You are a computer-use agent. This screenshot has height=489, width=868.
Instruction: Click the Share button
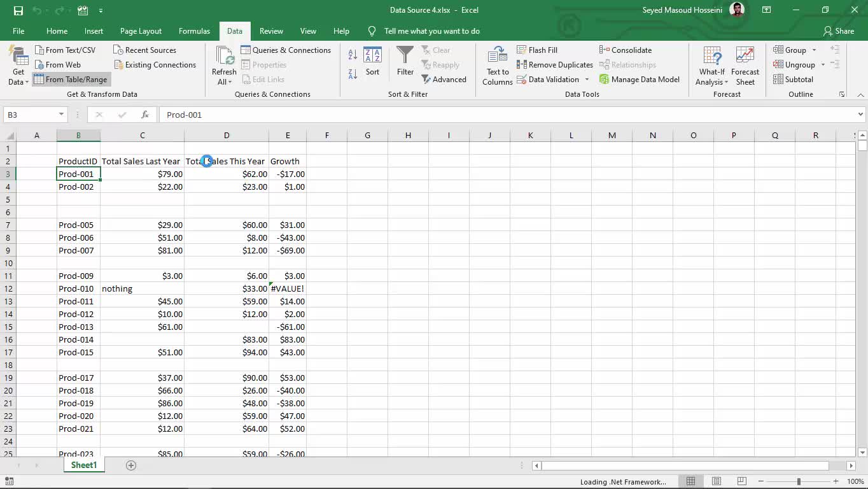pyautogui.click(x=838, y=31)
